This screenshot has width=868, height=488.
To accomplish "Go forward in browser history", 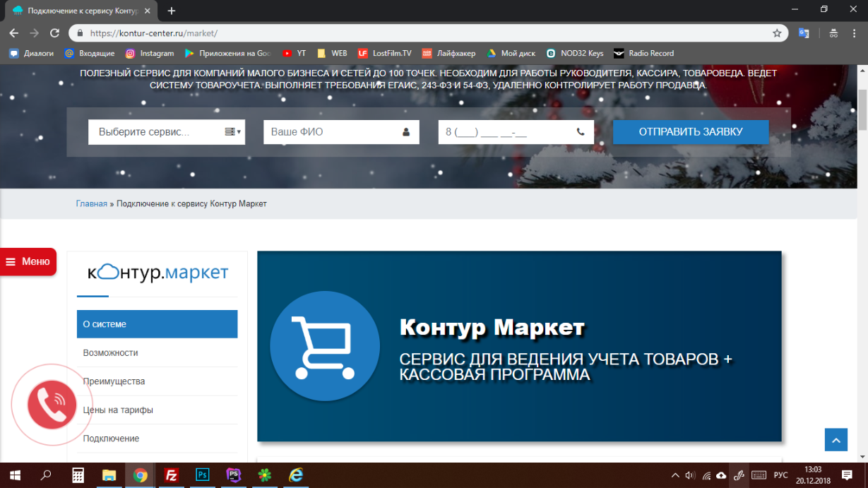I will click(x=34, y=33).
